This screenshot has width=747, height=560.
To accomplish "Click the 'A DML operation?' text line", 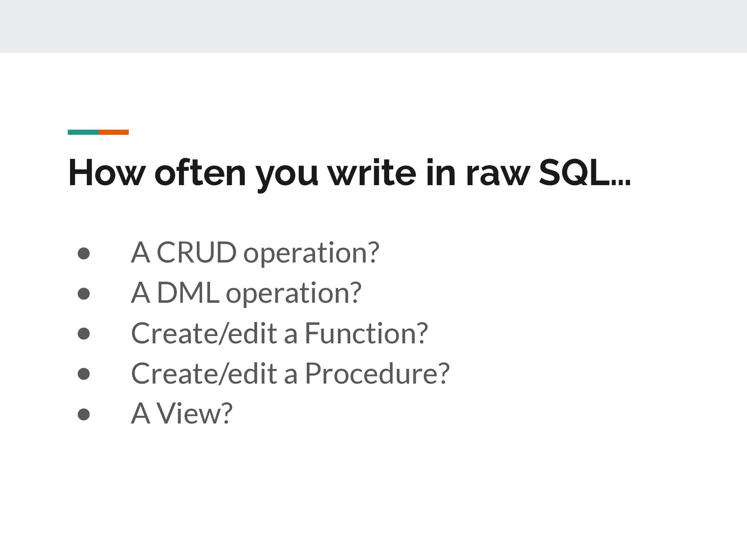I will pos(246,293).
